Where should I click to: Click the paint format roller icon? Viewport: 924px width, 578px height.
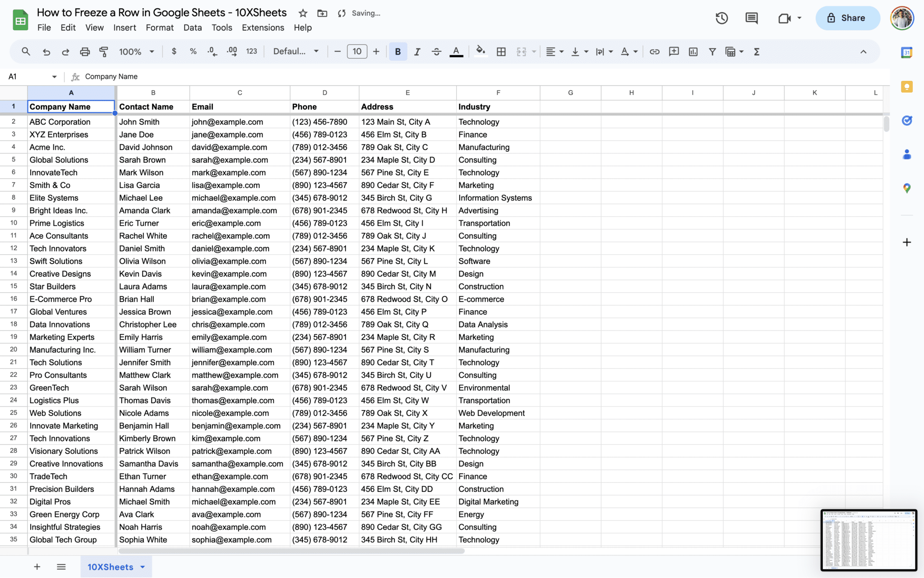(104, 51)
